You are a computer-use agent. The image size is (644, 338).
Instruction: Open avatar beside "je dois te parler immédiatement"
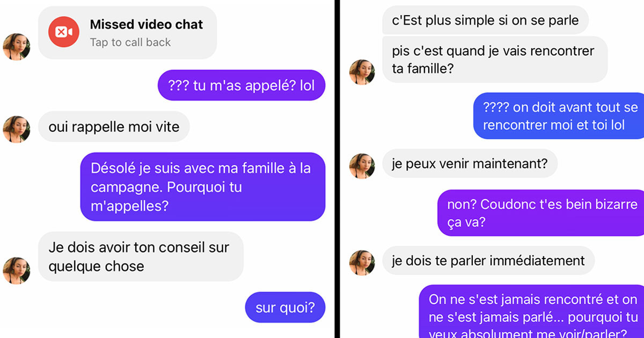pyautogui.click(x=362, y=263)
